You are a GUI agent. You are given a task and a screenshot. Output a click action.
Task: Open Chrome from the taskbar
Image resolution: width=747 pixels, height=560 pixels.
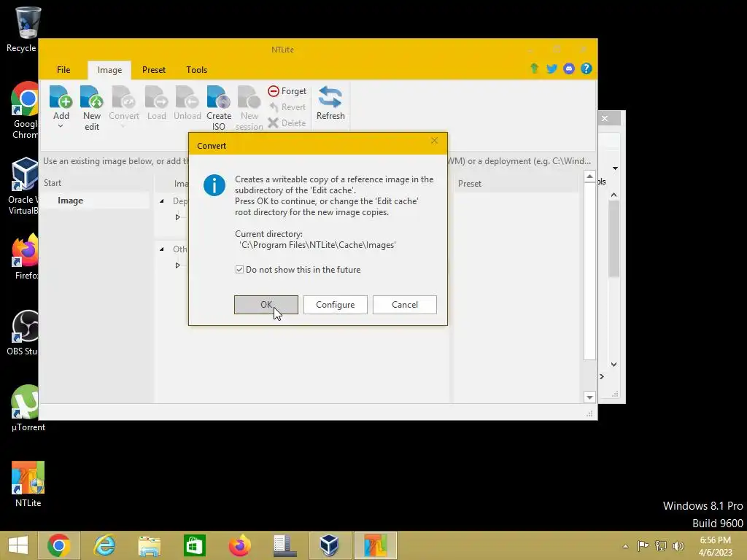pyautogui.click(x=59, y=545)
